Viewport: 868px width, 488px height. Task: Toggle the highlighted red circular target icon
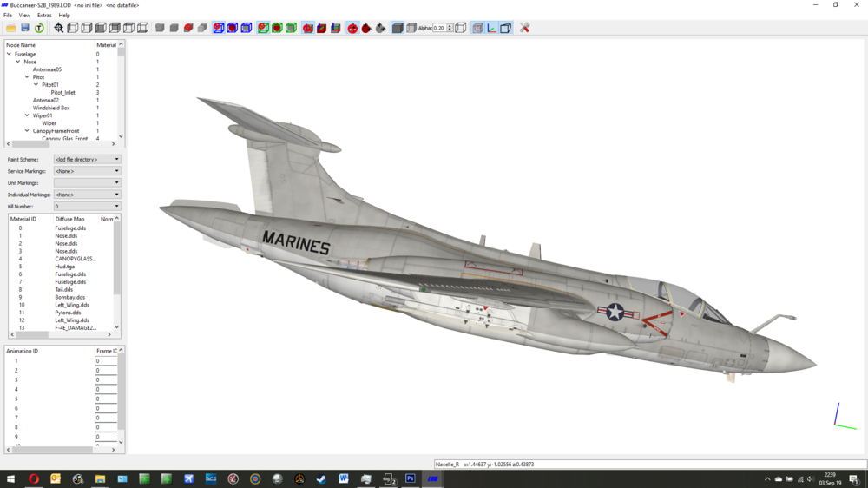pyautogui.click(x=352, y=28)
